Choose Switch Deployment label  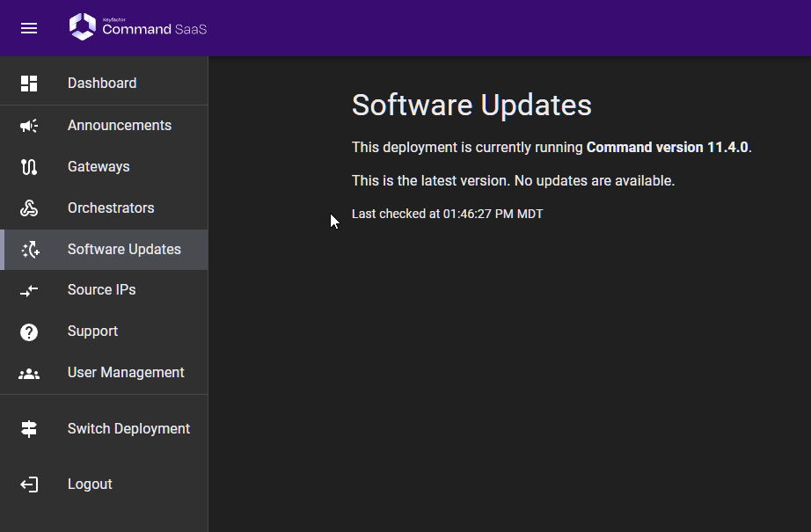128,429
